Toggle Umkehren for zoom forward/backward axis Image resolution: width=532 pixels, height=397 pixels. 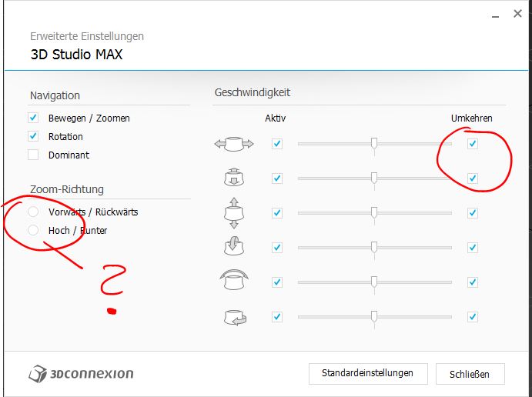pyautogui.click(x=472, y=178)
